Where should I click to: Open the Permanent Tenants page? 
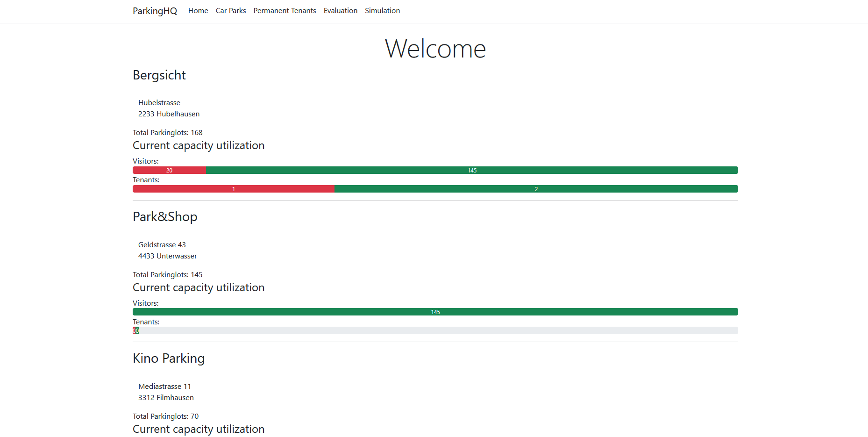(285, 11)
